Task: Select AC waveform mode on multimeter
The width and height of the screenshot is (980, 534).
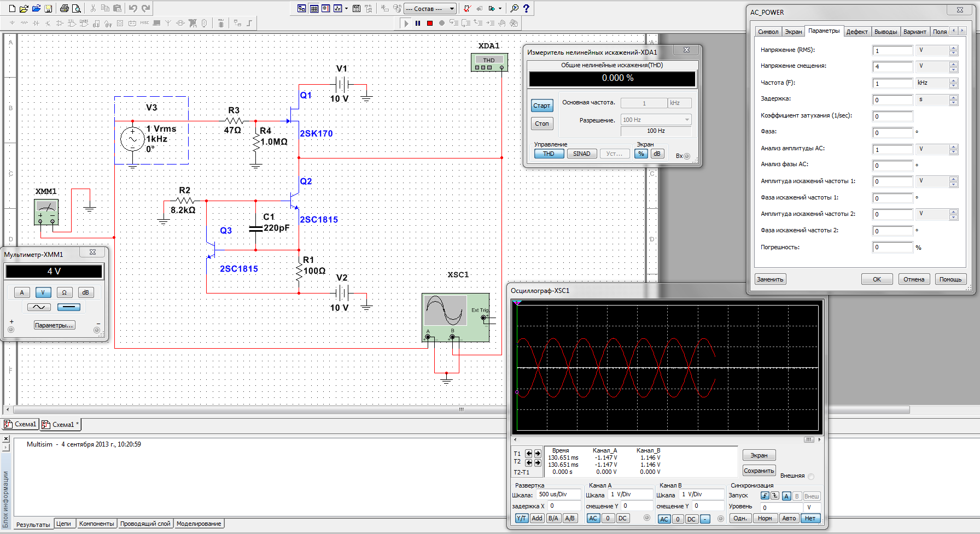Action: pos(39,307)
